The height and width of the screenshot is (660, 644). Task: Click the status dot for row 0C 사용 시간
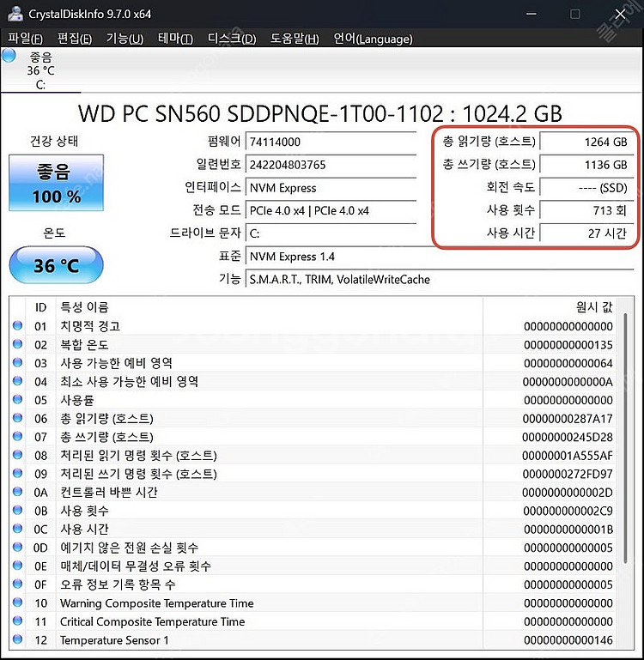point(18,528)
